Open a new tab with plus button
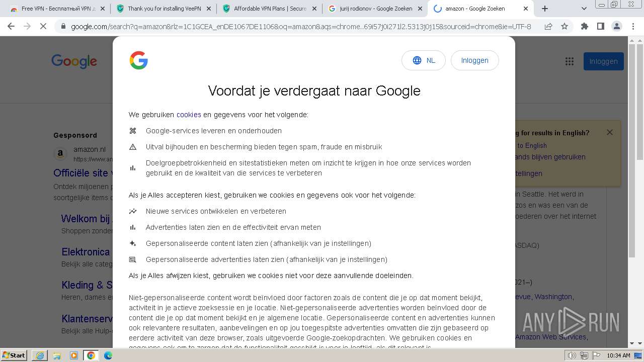 (545, 9)
